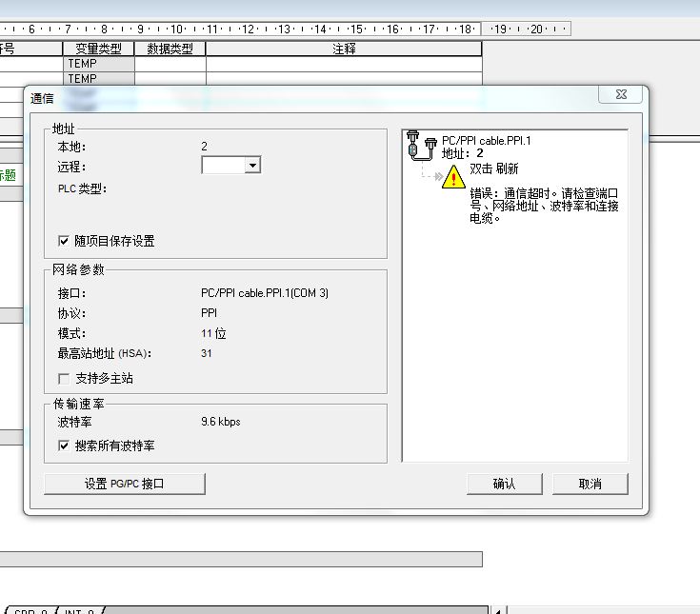This screenshot has width=700, height=614.
Task: Click the 双击 刷新 text
Action: [493, 168]
